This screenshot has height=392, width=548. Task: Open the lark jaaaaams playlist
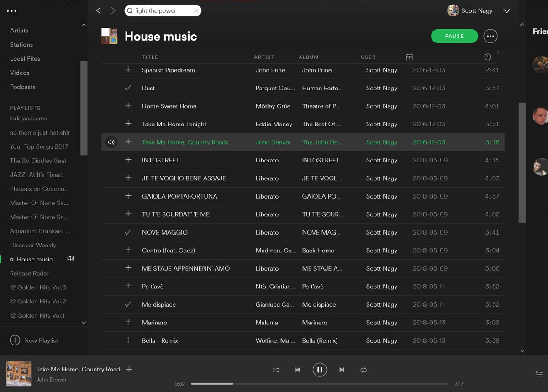click(x=28, y=119)
